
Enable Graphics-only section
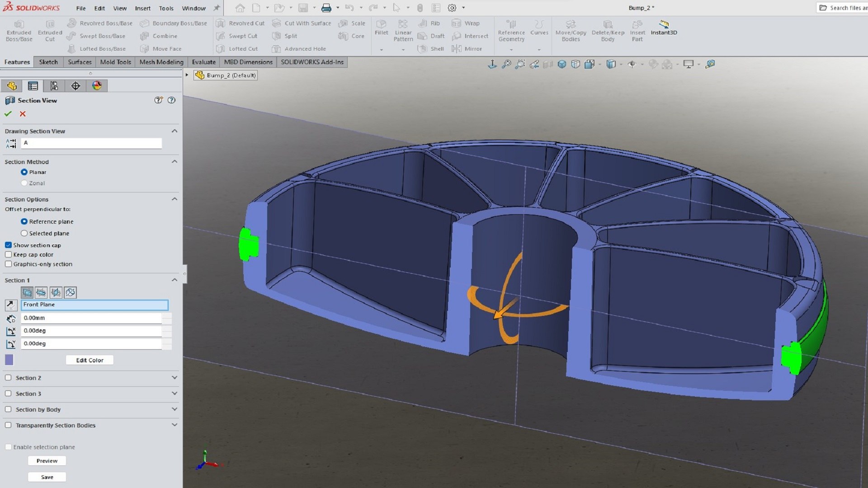coord(8,264)
